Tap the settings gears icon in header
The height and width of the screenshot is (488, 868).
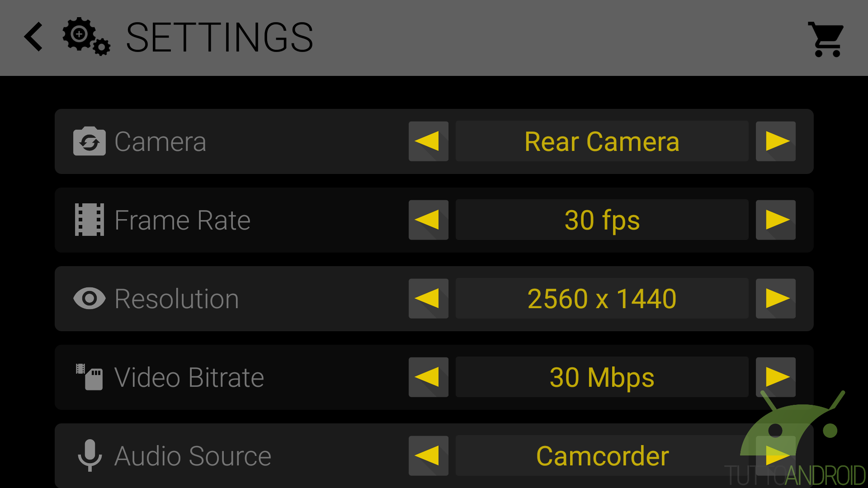click(86, 37)
